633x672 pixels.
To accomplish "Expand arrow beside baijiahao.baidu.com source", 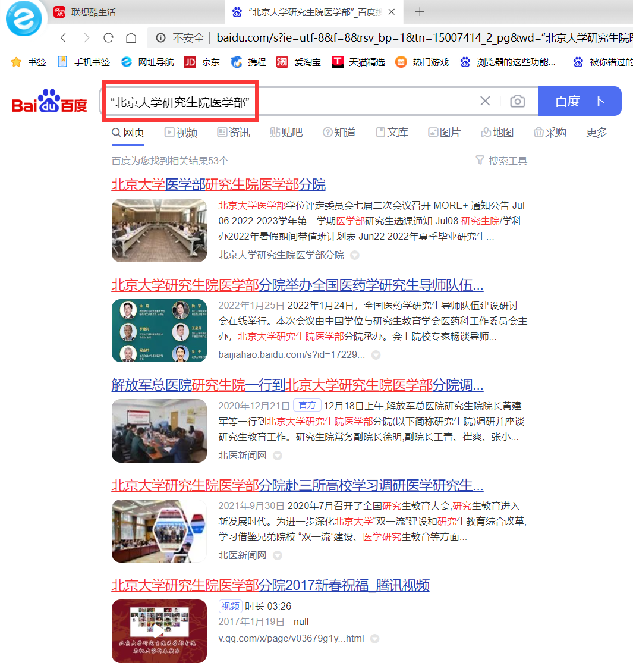I will point(376,355).
